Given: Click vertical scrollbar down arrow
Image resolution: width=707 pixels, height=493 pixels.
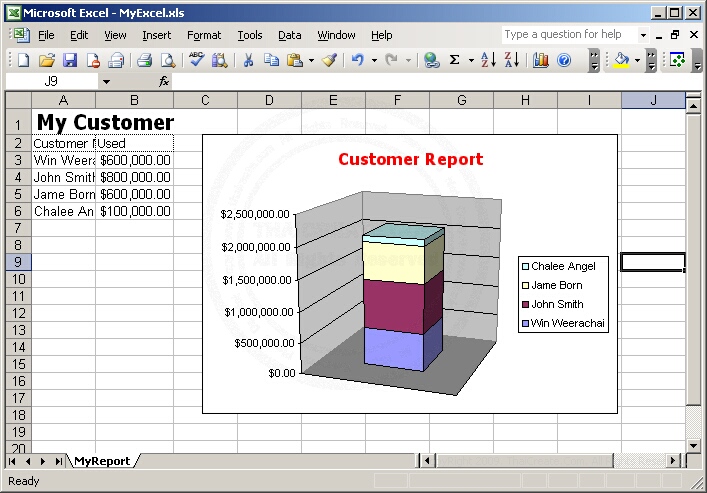Looking at the screenshot, I should pyautogui.click(x=693, y=446).
